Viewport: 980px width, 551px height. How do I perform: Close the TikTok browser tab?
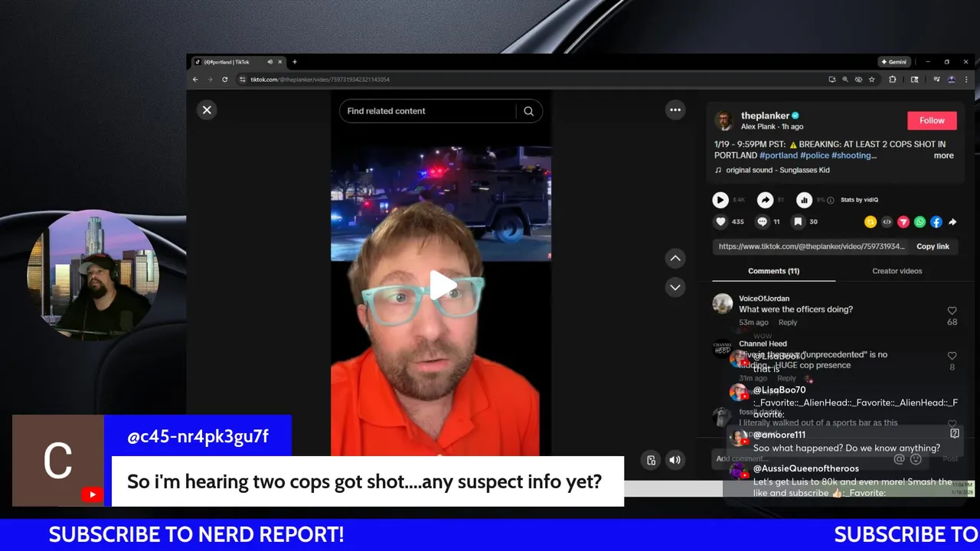point(280,62)
